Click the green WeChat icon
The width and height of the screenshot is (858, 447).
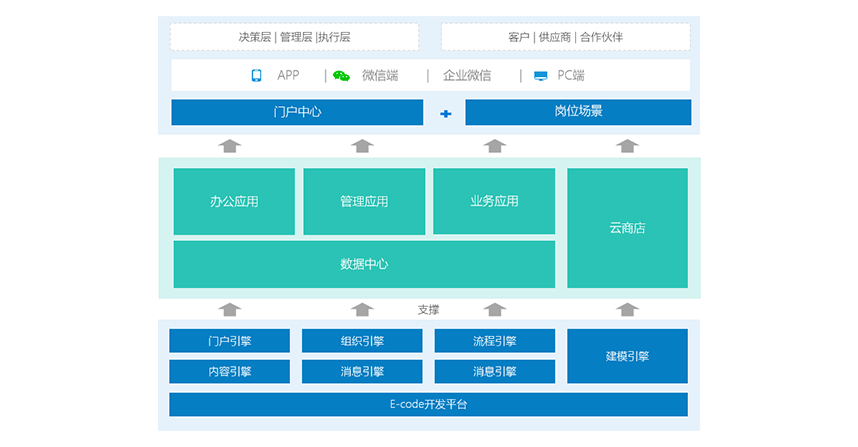click(341, 76)
